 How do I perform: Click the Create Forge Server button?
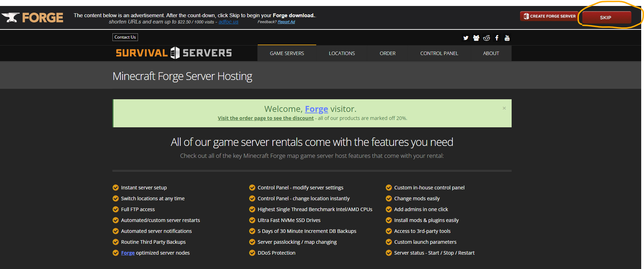point(549,16)
